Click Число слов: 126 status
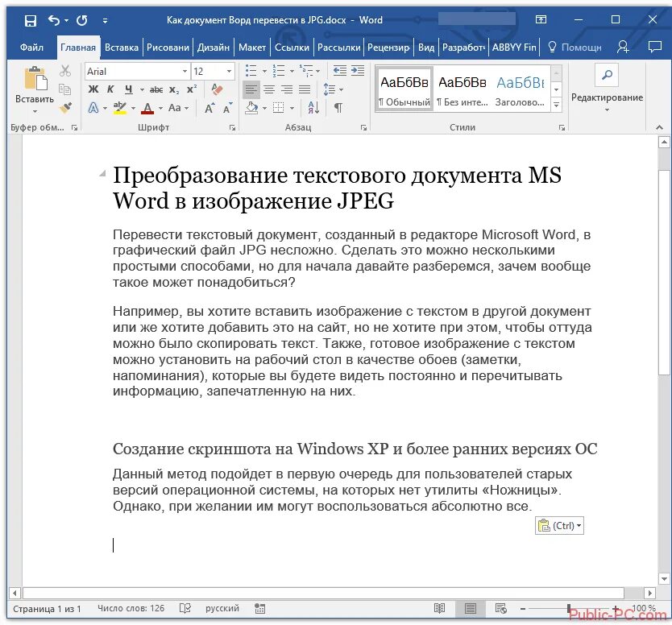Image resolution: width=672 pixels, height=625 pixels. tap(131, 608)
